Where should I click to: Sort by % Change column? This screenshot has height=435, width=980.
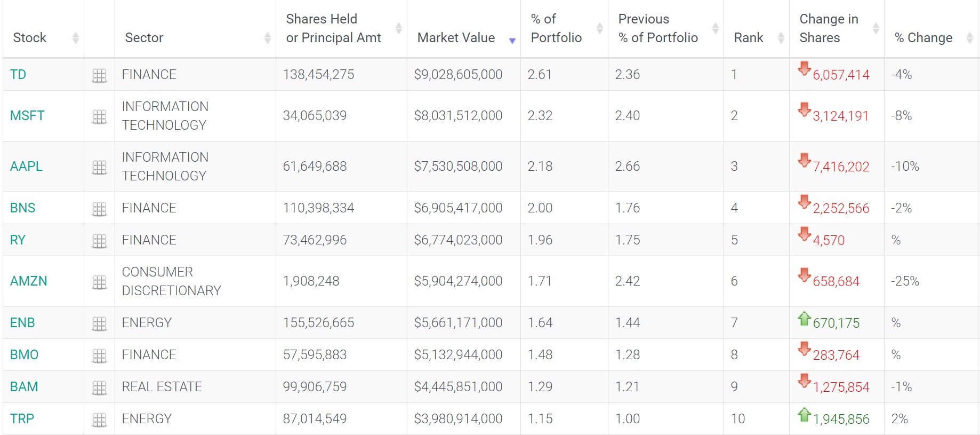click(923, 38)
